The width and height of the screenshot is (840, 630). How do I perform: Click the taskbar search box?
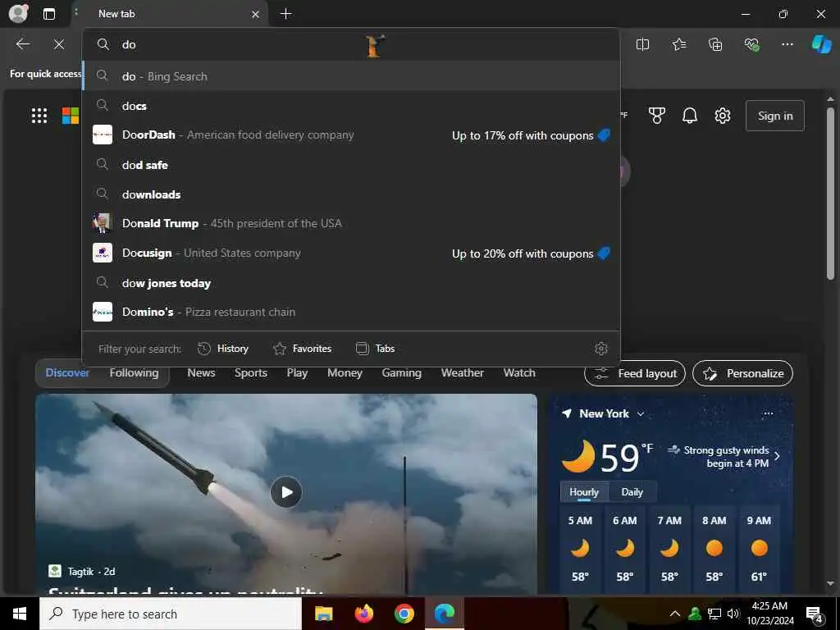click(171, 614)
